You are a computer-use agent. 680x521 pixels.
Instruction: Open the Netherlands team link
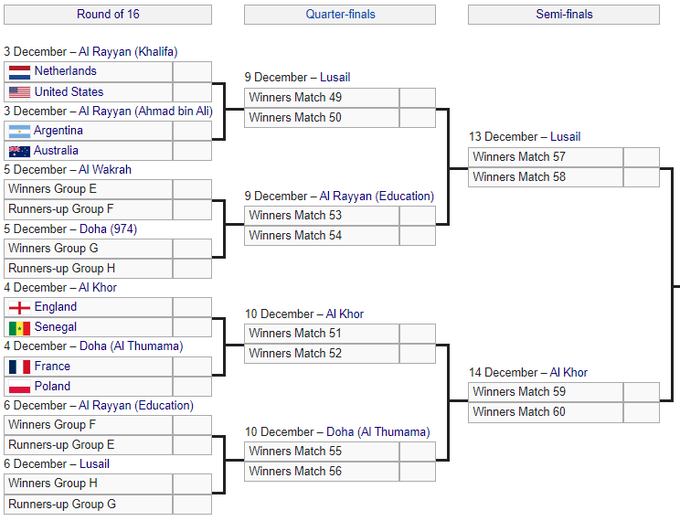click(65, 72)
